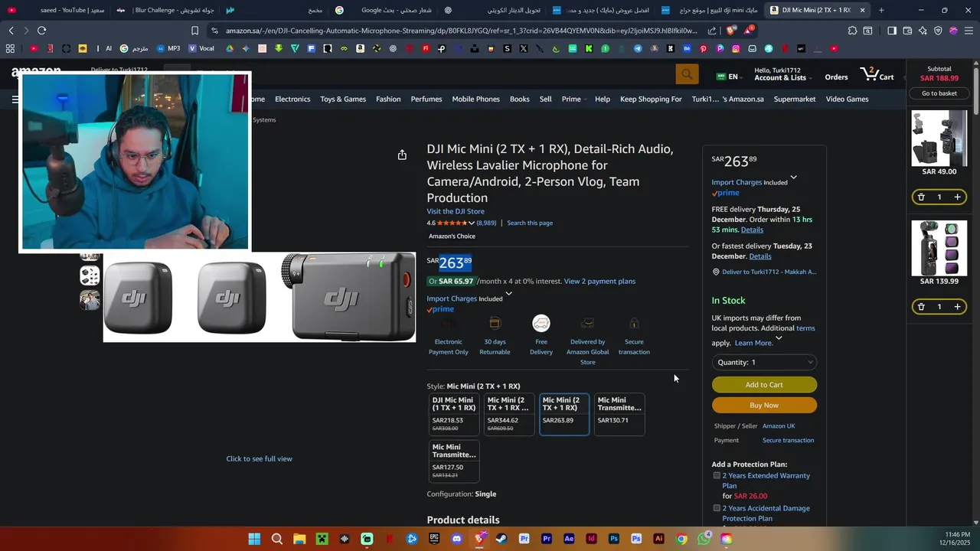Click Go to basket button

(939, 93)
